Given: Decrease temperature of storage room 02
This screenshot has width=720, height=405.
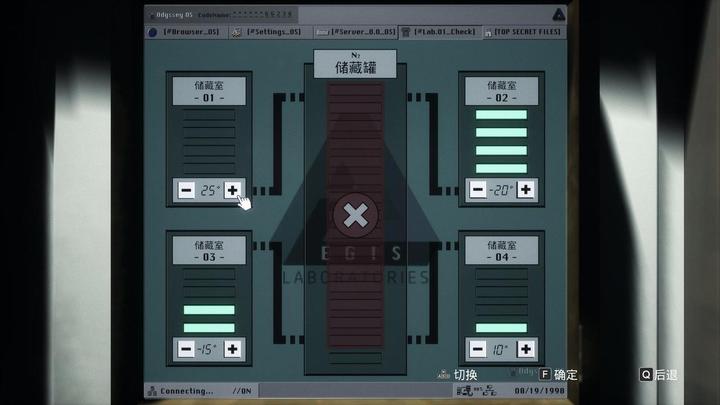Looking at the screenshot, I should click(478, 189).
